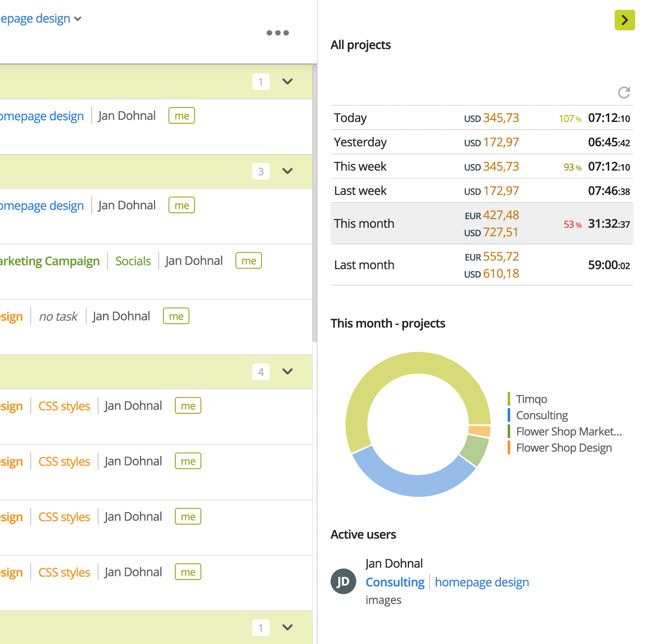The height and width of the screenshot is (644, 645).
Task: Collapse the group with 3 entries
Action: click(x=288, y=171)
